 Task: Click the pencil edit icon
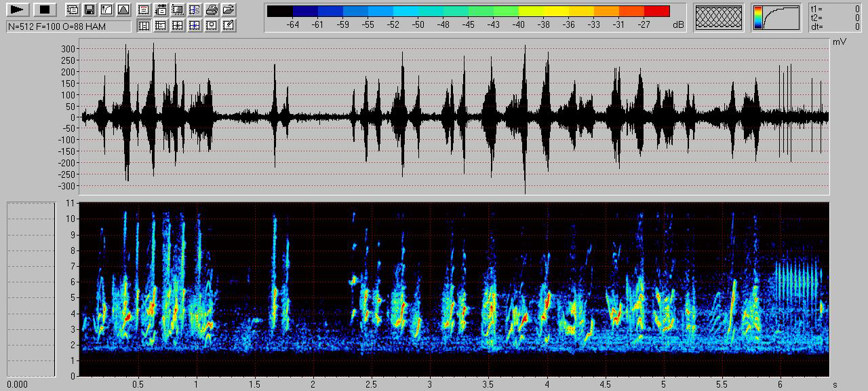[229, 26]
